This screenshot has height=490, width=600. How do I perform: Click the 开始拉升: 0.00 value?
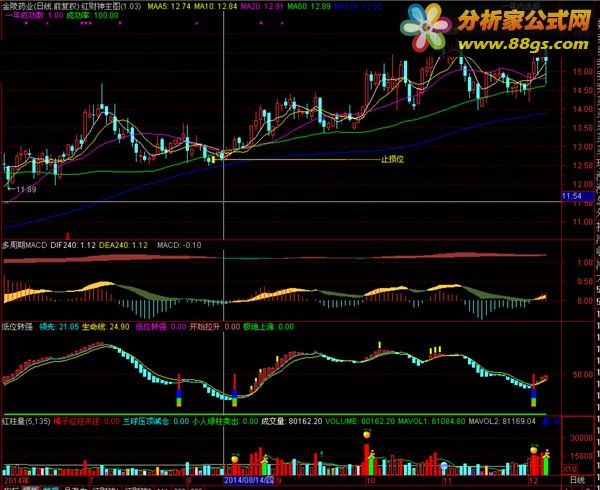click(215, 327)
